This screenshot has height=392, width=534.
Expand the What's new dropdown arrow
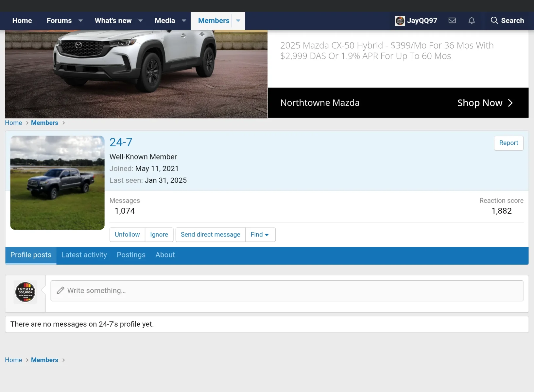click(140, 21)
